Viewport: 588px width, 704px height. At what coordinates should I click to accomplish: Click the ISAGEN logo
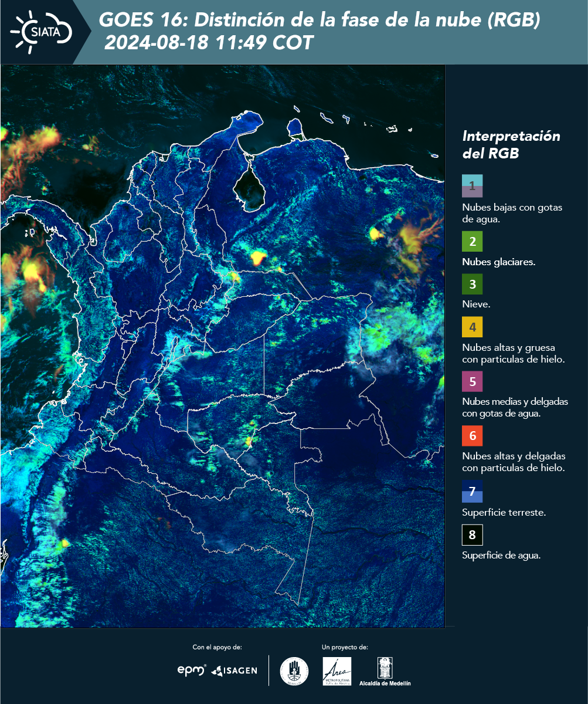click(x=234, y=671)
